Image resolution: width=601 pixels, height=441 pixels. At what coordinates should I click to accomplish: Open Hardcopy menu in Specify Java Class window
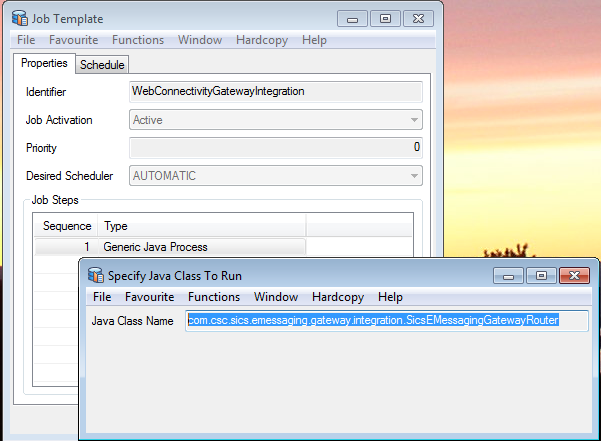[338, 297]
